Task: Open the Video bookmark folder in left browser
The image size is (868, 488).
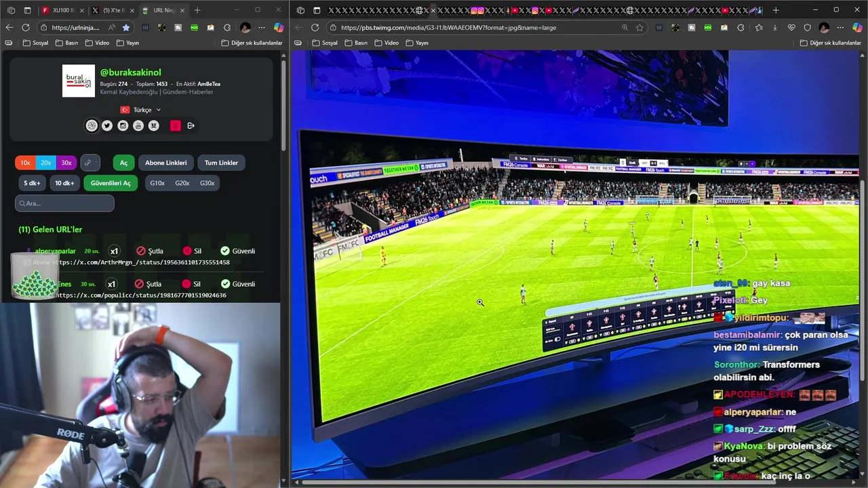Action: pos(97,43)
